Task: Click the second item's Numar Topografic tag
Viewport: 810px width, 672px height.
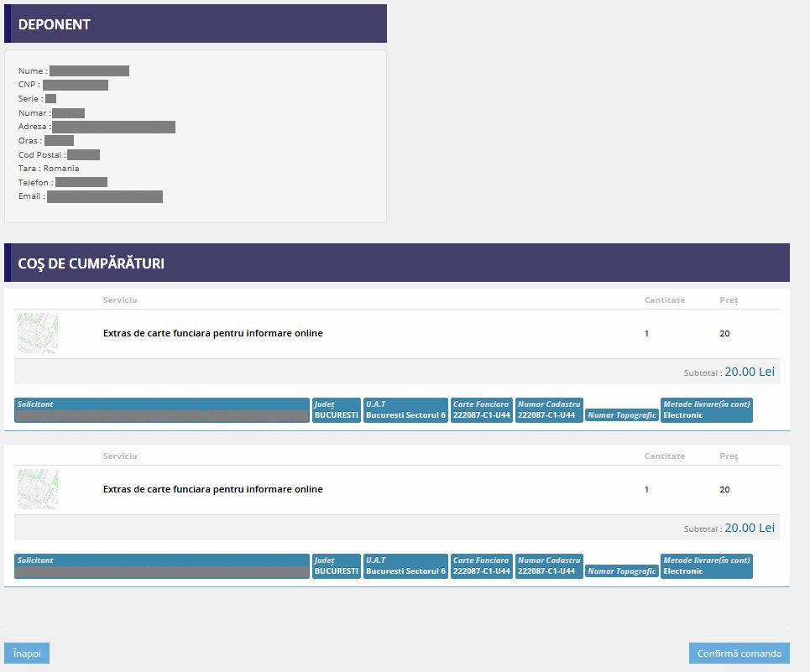Action: (x=622, y=571)
